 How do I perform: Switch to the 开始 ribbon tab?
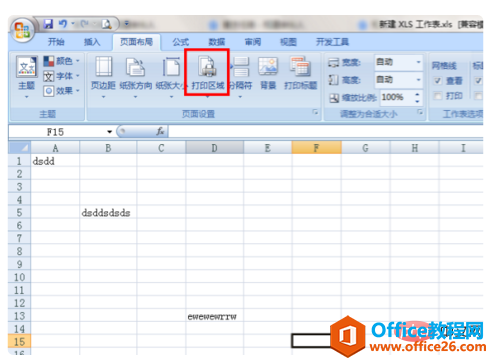[x=56, y=42]
